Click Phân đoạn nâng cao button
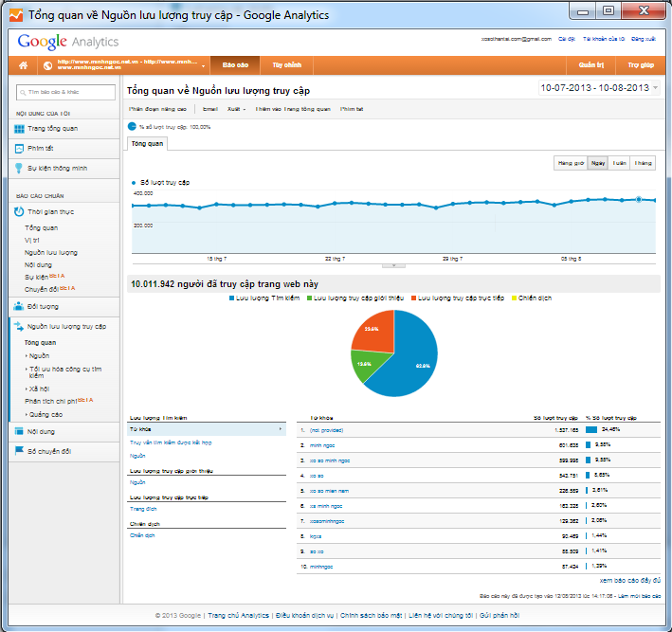The width and height of the screenshot is (672, 632). coord(157,109)
